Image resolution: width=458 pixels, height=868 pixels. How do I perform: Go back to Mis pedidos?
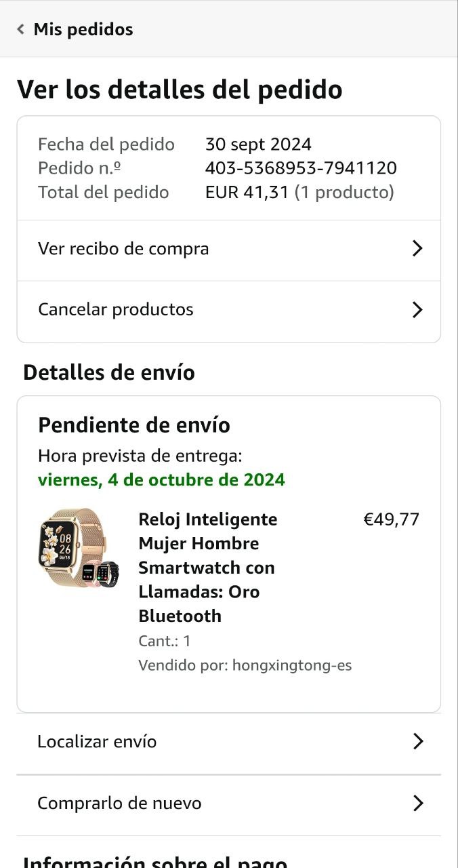click(83, 29)
